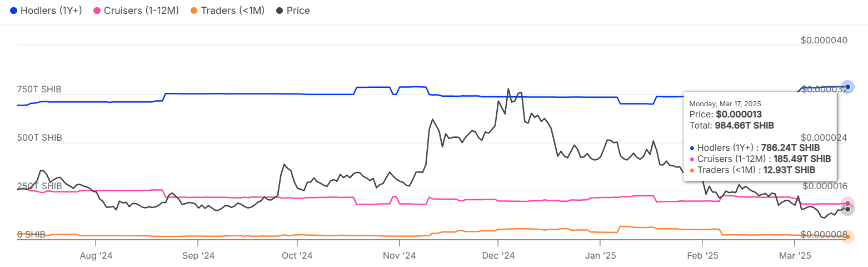Click the Aug '24 x-axis label
Image resolution: width=868 pixels, height=267 pixels.
(x=96, y=256)
